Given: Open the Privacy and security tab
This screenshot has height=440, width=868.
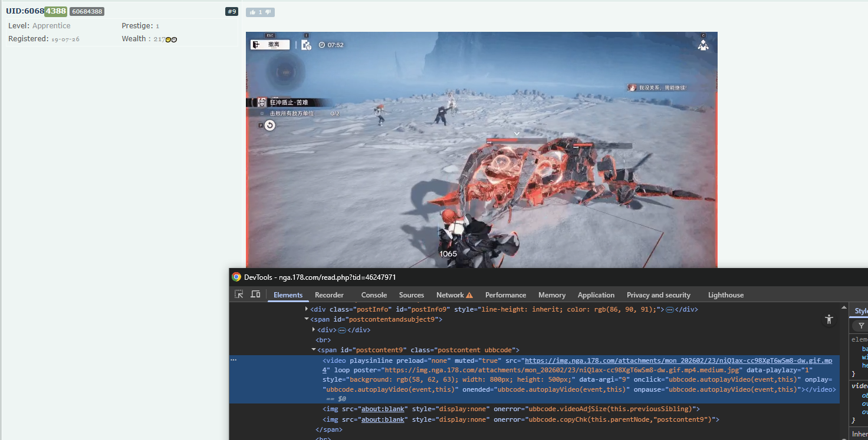Looking at the screenshot, I should tap(658, 295).
